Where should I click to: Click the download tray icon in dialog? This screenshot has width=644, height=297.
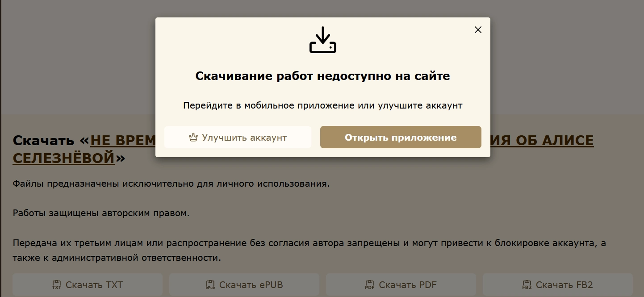322,40
